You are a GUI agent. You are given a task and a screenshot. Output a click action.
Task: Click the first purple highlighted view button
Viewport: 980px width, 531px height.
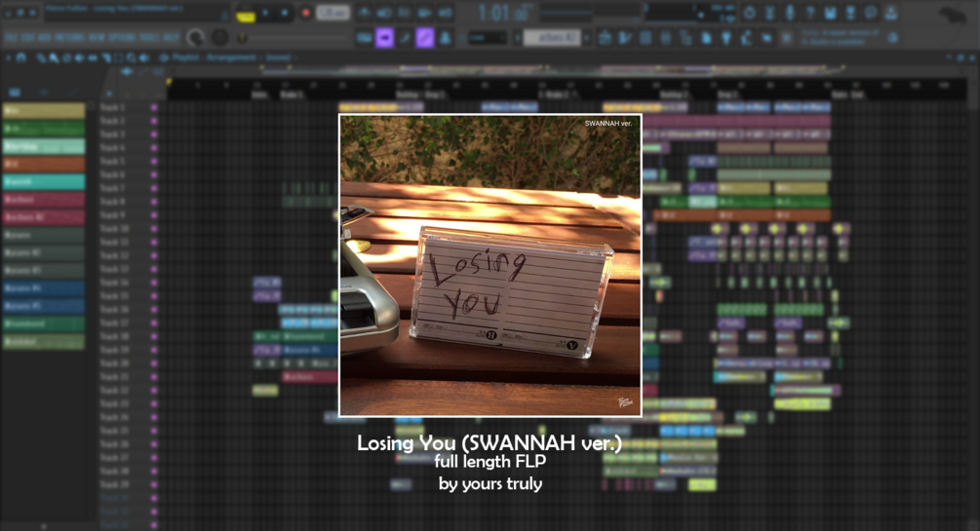[x=384, y=38]
